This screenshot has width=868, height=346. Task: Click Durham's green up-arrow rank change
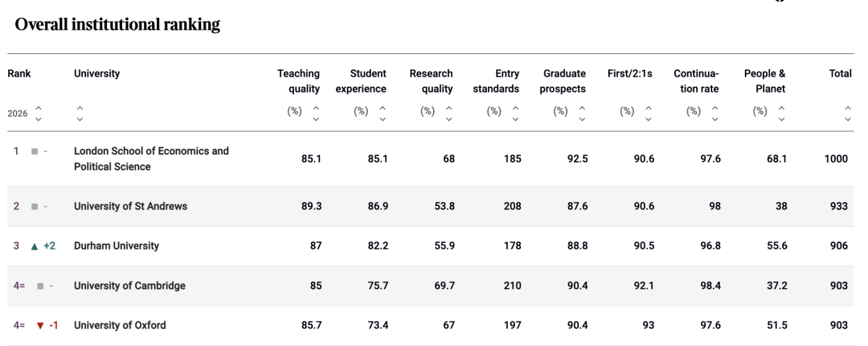tap(35, 246)
